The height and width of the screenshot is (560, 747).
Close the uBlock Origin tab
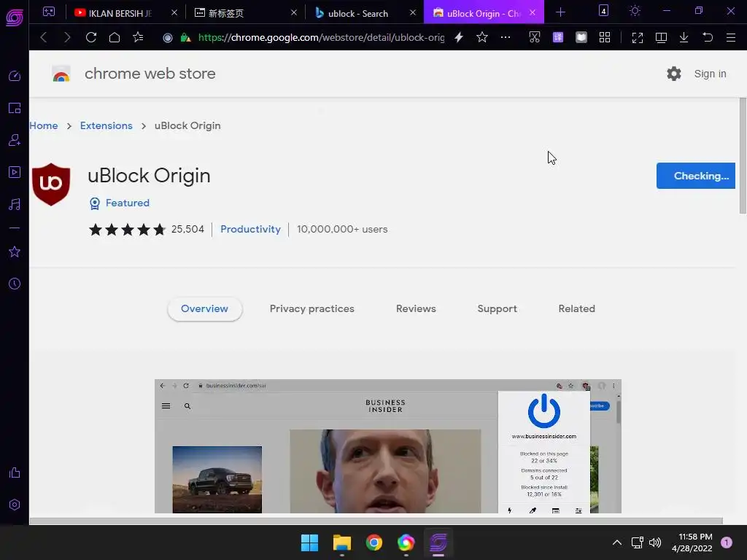point(533,13)
